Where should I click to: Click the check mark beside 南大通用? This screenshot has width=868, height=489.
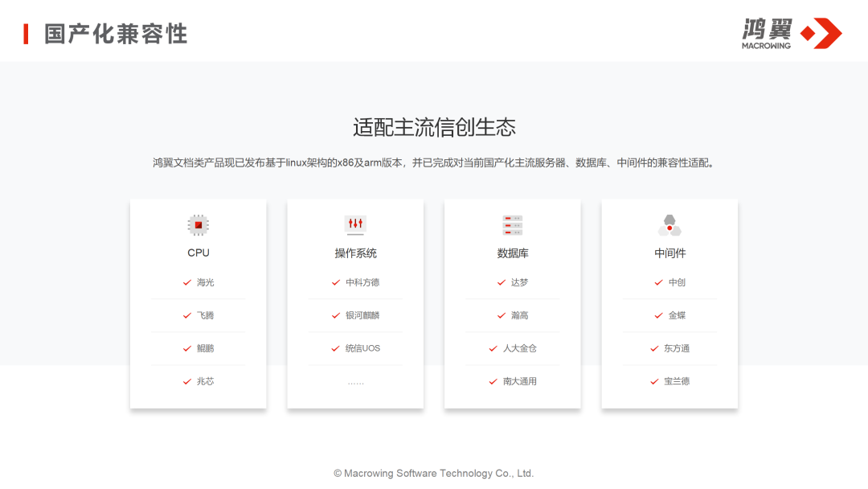[493, 381]
